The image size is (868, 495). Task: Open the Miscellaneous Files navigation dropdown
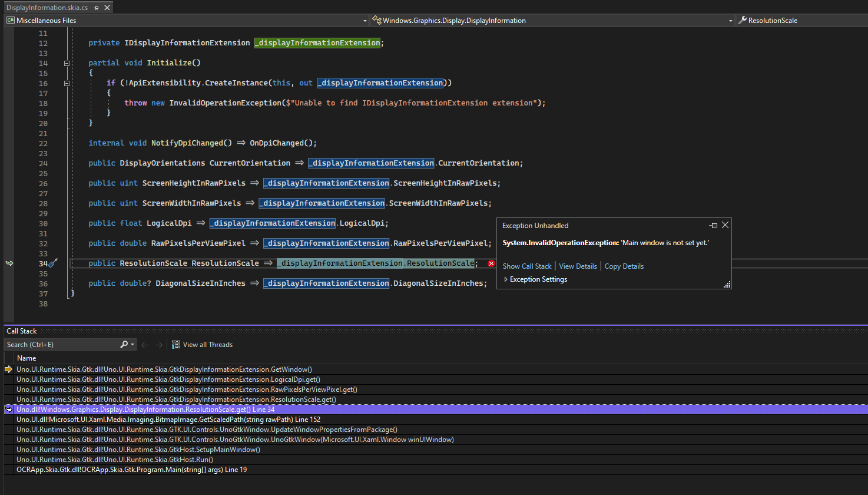[x=364, y=20]
